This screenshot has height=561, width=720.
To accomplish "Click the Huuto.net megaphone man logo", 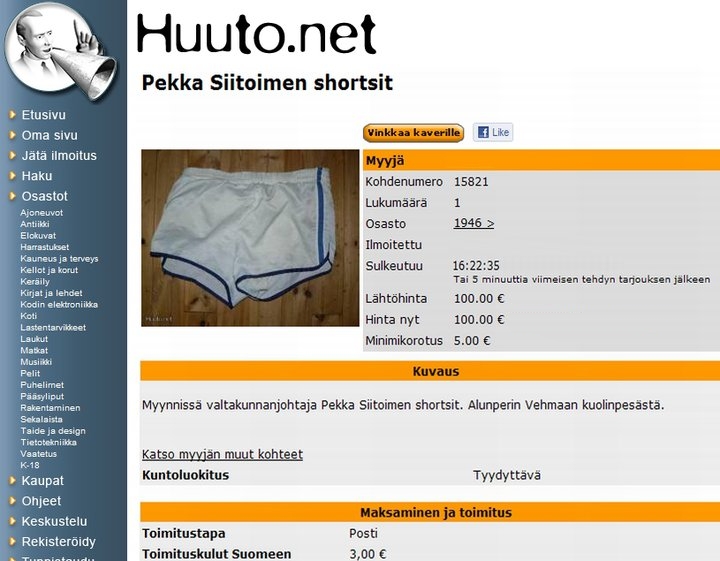I will click(x=60, y=50).
